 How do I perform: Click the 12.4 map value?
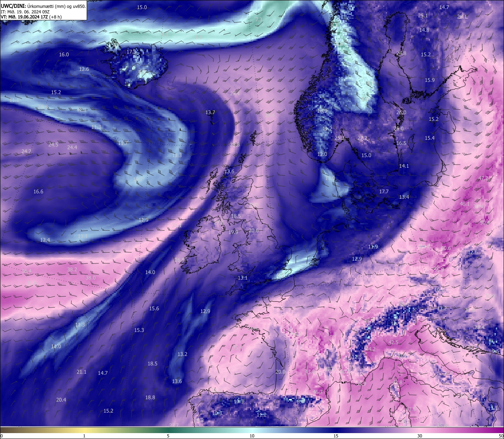point(45,240)
